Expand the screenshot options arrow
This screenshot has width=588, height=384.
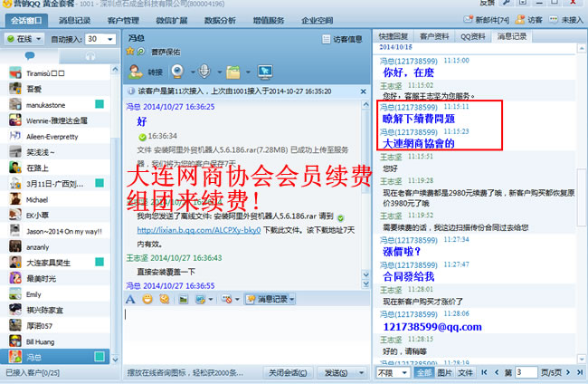(x=211, y=299)
